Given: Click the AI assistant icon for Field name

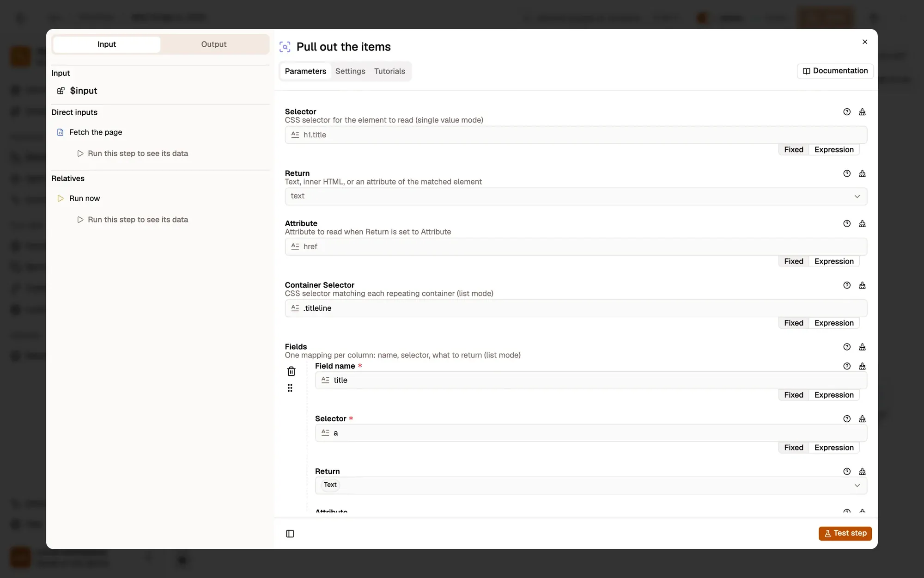Looking at the screenshot, I should (x=862, y=366).
